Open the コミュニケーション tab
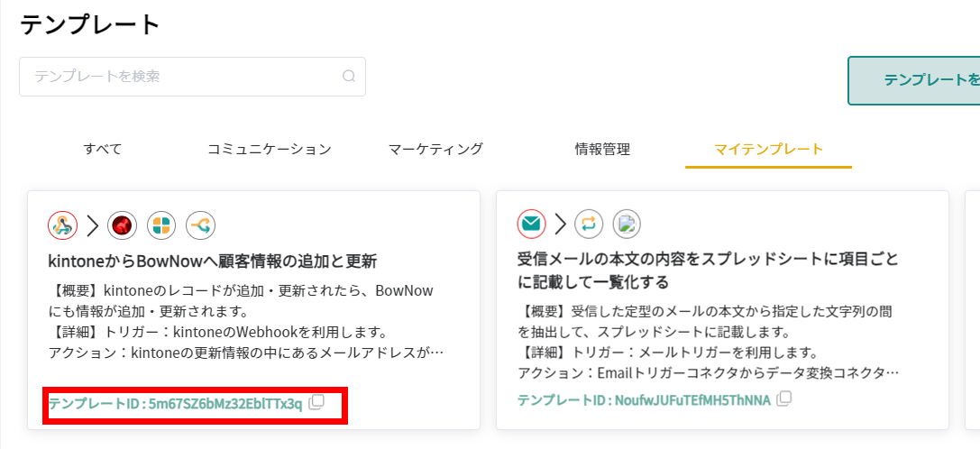 click(270, 149)
